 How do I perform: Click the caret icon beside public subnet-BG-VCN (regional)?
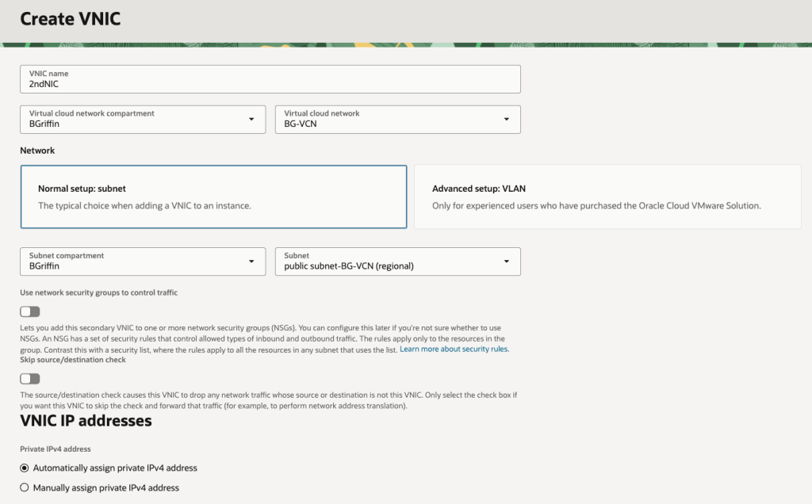(x=506, y=262)
